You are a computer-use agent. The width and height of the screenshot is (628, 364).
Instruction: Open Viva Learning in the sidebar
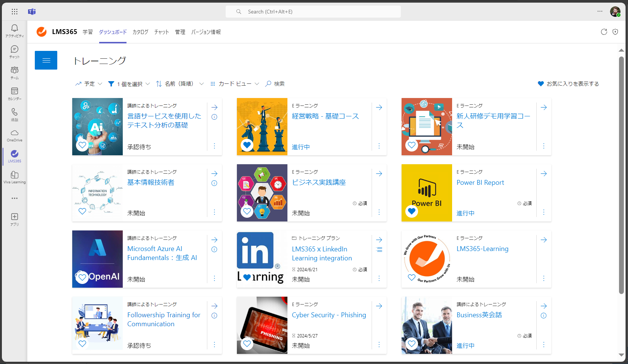(x=15, y=177)
